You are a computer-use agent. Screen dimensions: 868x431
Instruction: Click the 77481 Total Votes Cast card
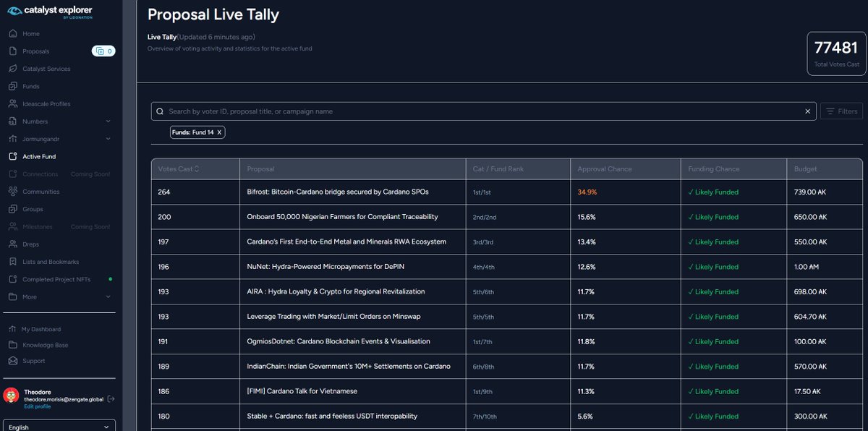837,54
